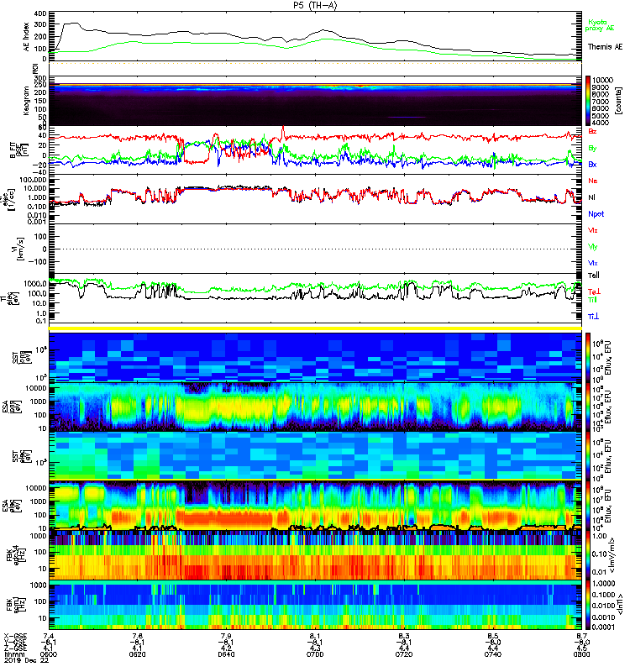The width and height of the screenshot is (630, 672).
Task: Click the 0620 time tick label
Action: point(137,654)
